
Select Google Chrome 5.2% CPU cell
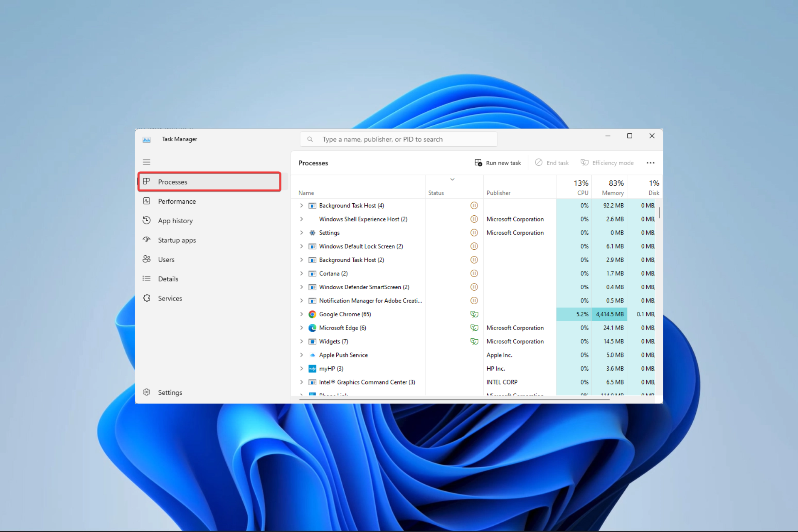574,314
